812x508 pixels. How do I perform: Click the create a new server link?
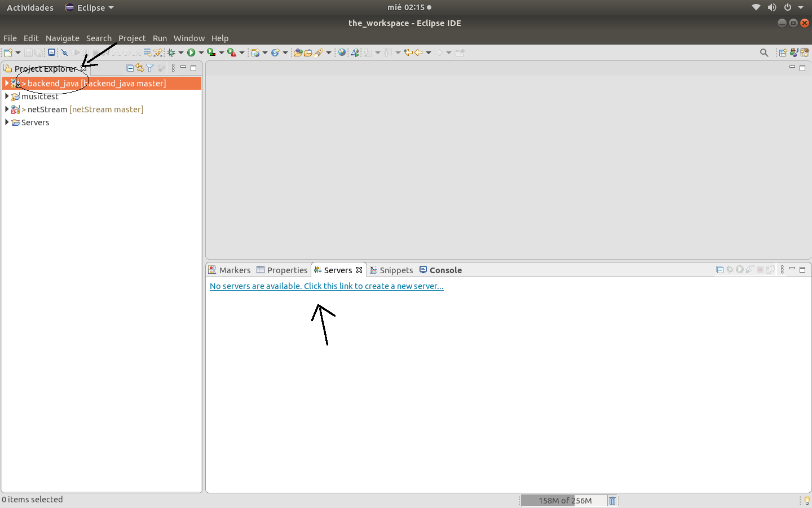click(326, 286)
